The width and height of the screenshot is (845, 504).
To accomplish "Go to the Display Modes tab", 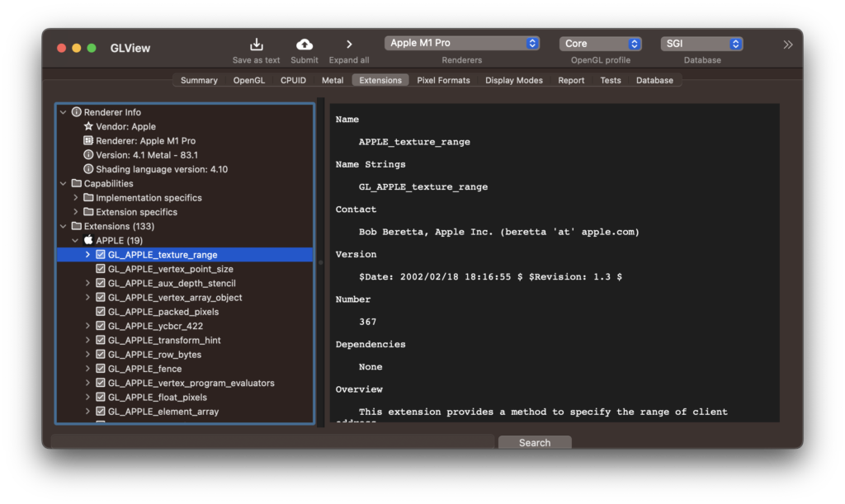I will 514,80.
